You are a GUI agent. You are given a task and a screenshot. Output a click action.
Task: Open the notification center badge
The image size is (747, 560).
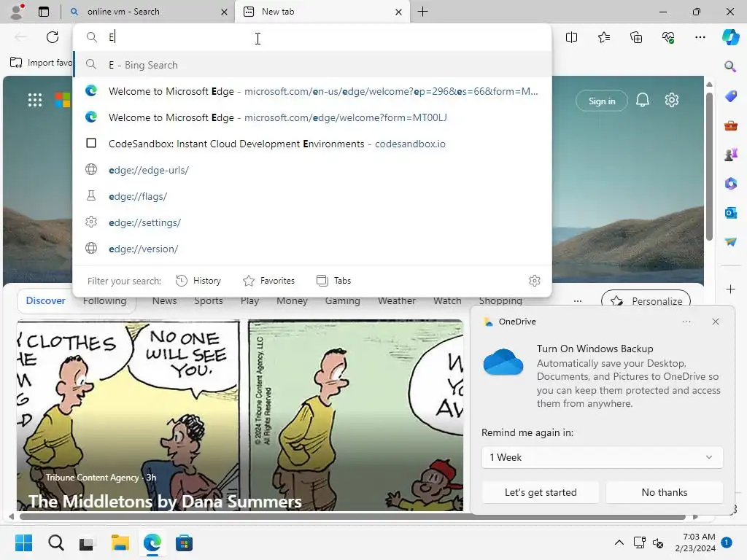point(727,542)
